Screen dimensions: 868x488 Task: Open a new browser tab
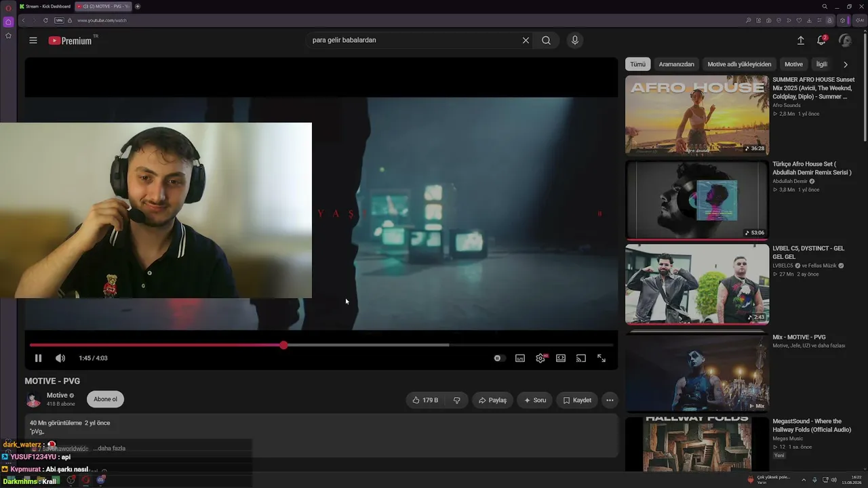pyautogui.click(x=138, y=6)
